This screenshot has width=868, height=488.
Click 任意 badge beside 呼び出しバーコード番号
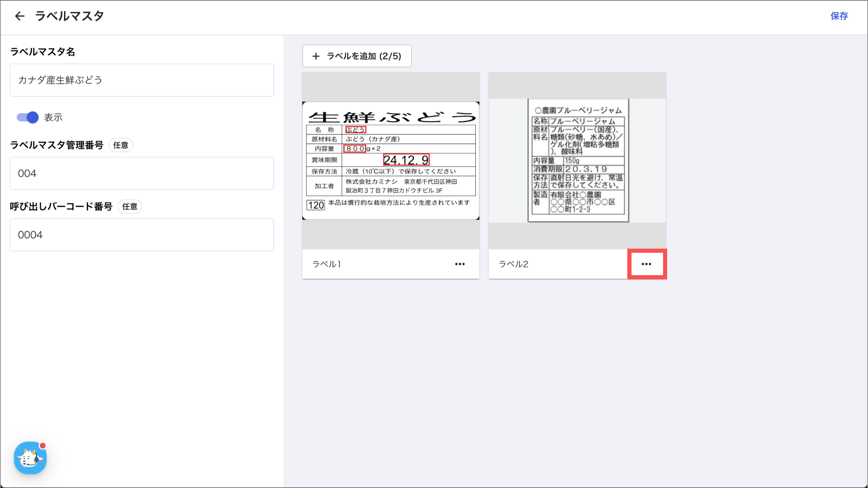(130, 206)
